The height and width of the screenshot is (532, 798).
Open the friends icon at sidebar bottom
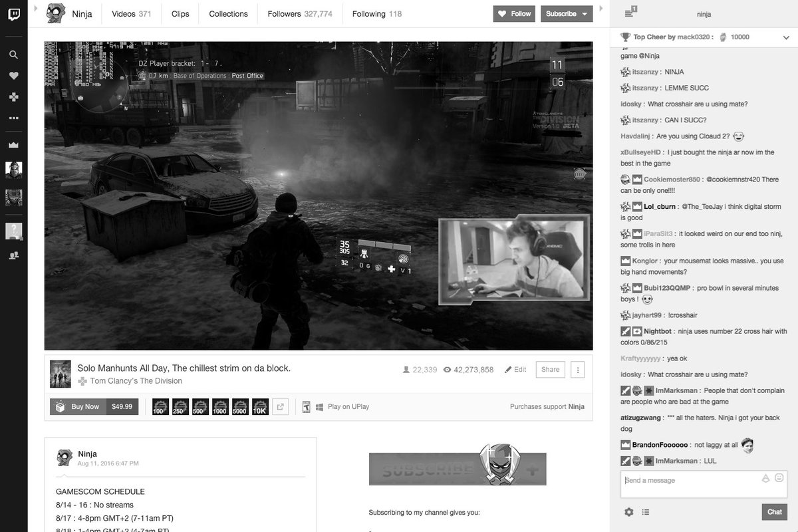click(x=13, y=255)
